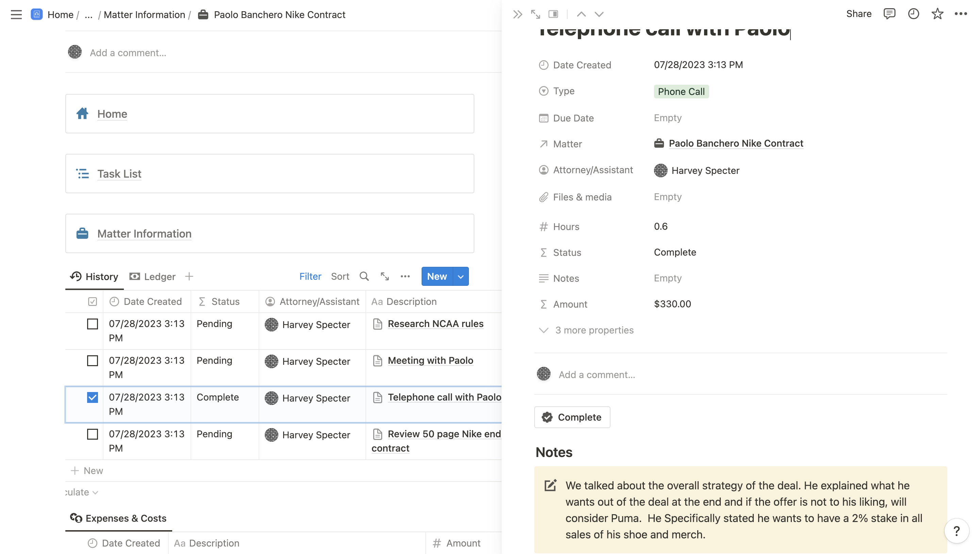Expand the 3 more properties section
The height and width of the screenshot is (554, 980).
[x=586, y=330]
